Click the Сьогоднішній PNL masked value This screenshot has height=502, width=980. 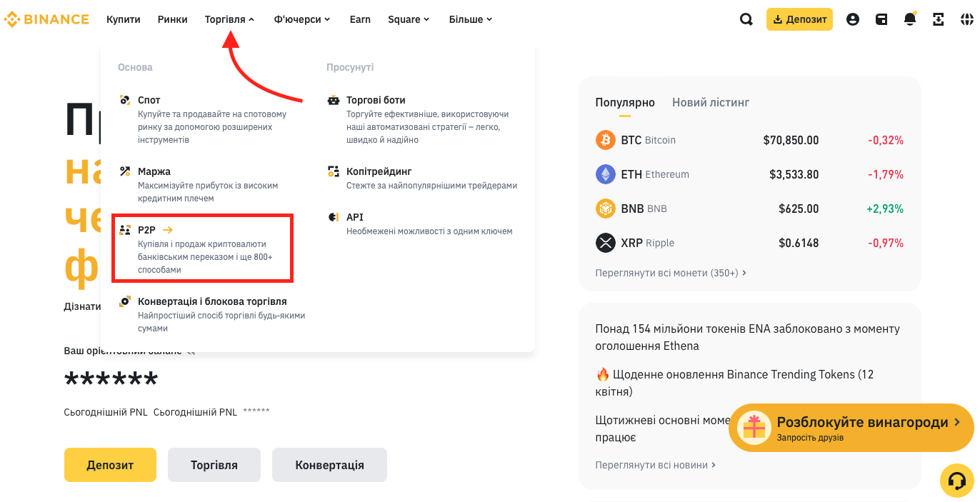pyautogui.click(x=256, y=412)
